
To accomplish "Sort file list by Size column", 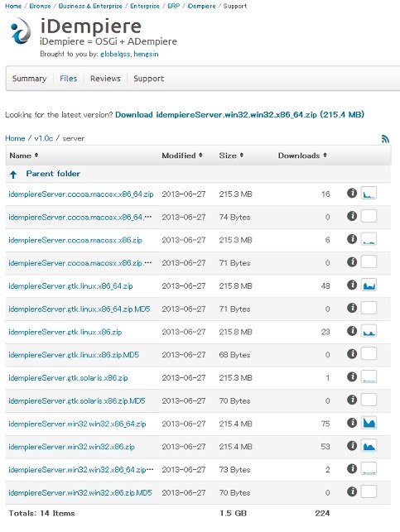I will [231, 156].
